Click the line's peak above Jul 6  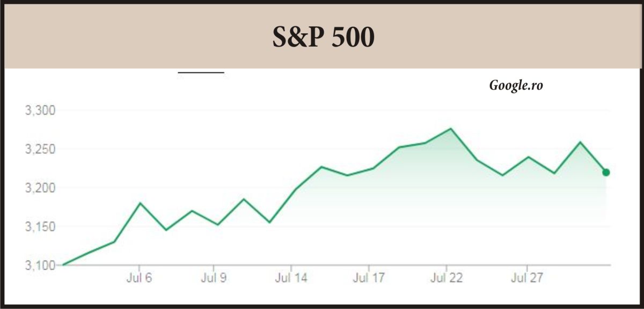(140, 203)
